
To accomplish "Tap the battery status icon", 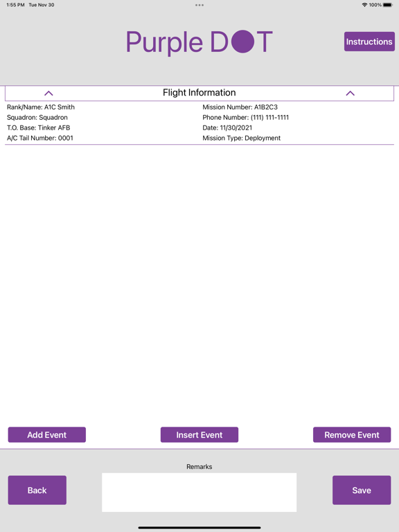I will (x=387, y=5).
